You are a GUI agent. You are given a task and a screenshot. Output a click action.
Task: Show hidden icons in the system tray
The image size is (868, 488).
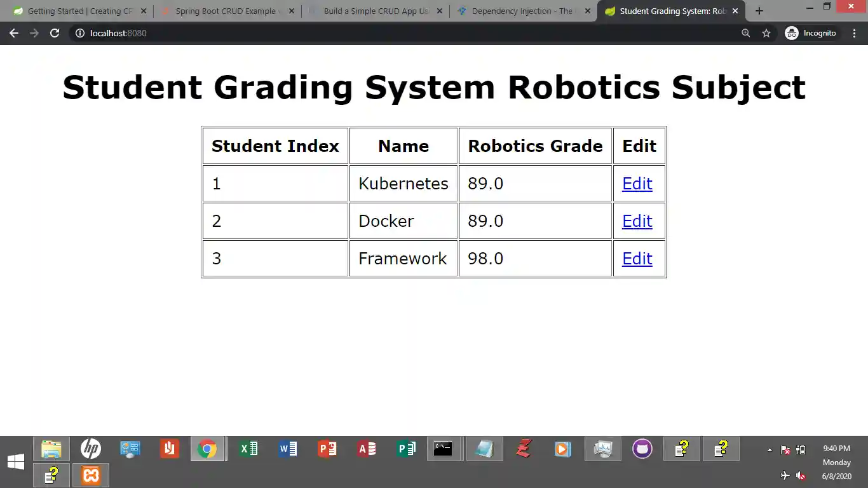coord(769,449)
